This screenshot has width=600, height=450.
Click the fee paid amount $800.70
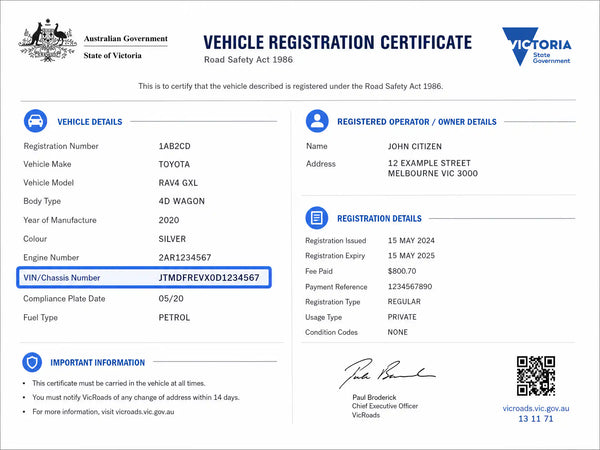402,271
